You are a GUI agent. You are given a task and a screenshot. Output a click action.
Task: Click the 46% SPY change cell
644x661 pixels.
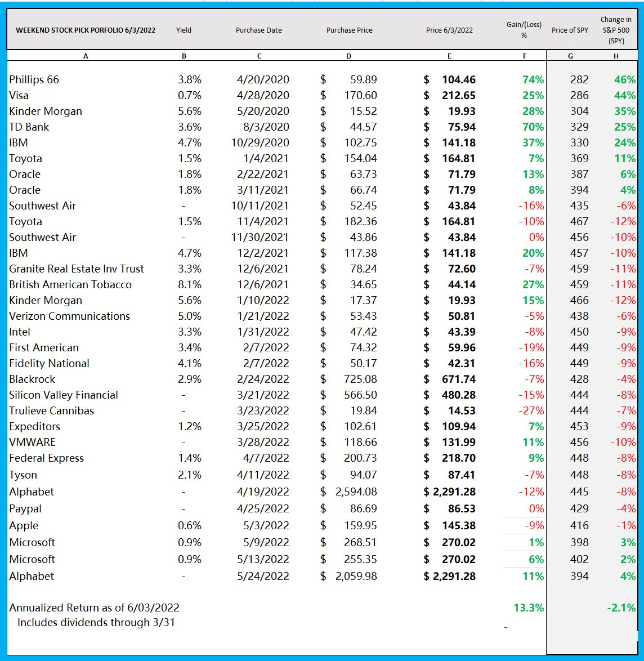625,80
